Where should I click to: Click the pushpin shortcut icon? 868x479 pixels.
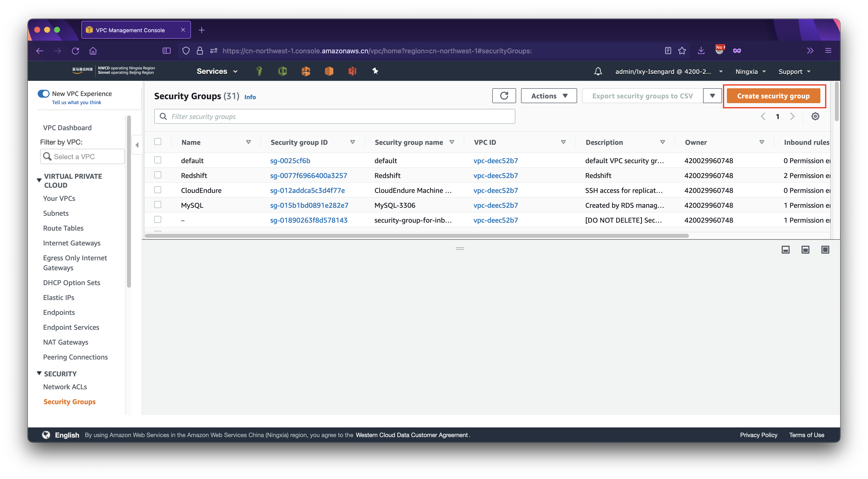(375, 71)
